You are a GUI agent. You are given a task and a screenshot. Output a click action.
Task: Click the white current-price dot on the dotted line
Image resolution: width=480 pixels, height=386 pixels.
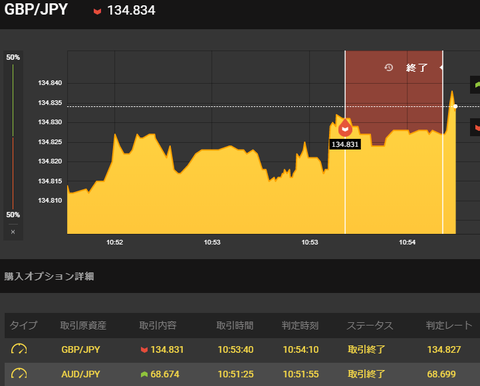coord(455,106)
